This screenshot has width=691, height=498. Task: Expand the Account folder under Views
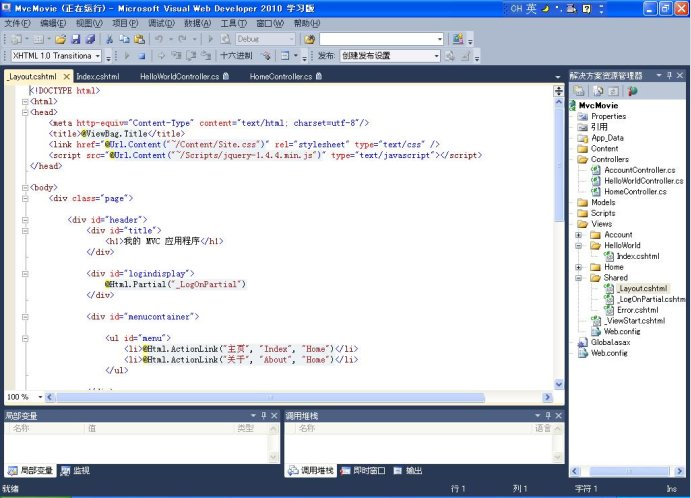tap(579, 235)
